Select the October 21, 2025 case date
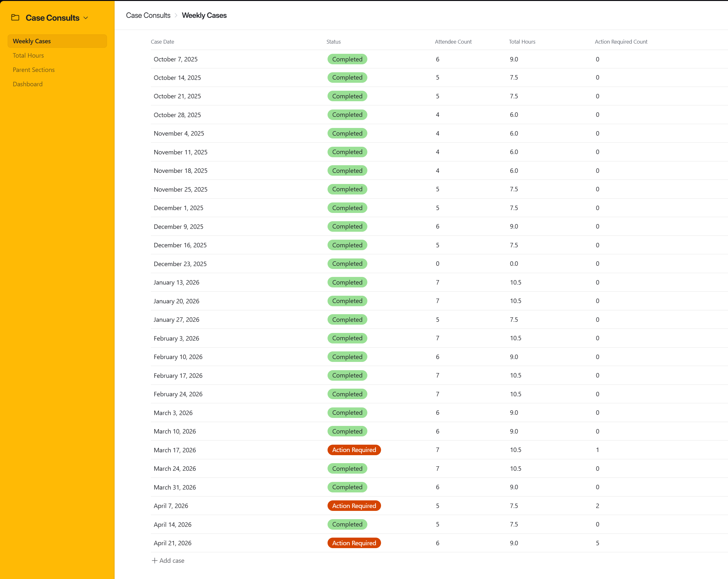 177,96
